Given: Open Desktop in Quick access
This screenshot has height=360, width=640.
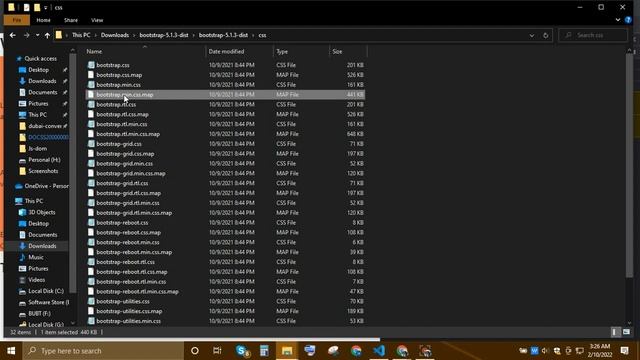Looking at the screenshot, I should [38, 70].
